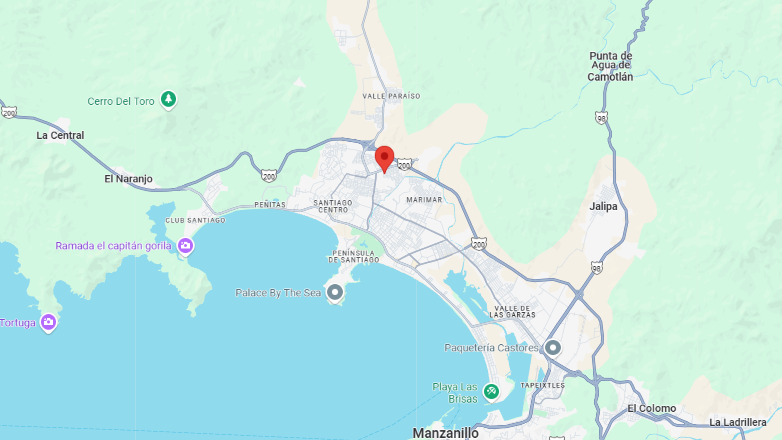Select the Ramada el capitán gorila camera icon
Image resolution: width=782 pixels, height=440 pixels.
(186, 246)
